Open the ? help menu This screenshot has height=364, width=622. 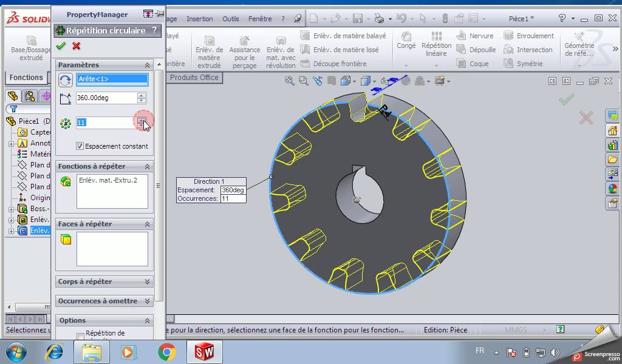tap(283, 19)
